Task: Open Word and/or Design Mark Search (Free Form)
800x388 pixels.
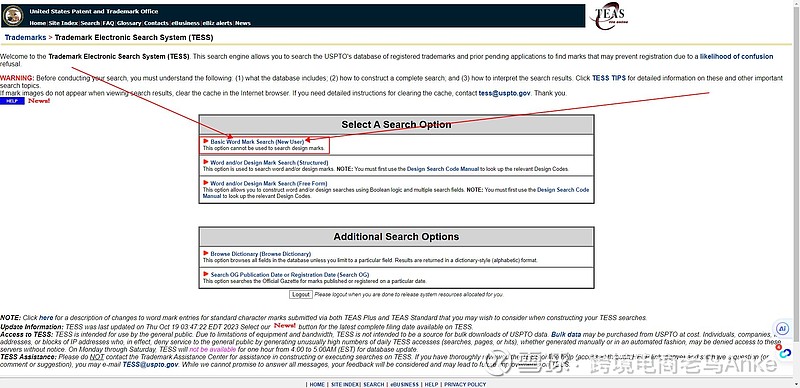Action: click(x=269, y=183)
